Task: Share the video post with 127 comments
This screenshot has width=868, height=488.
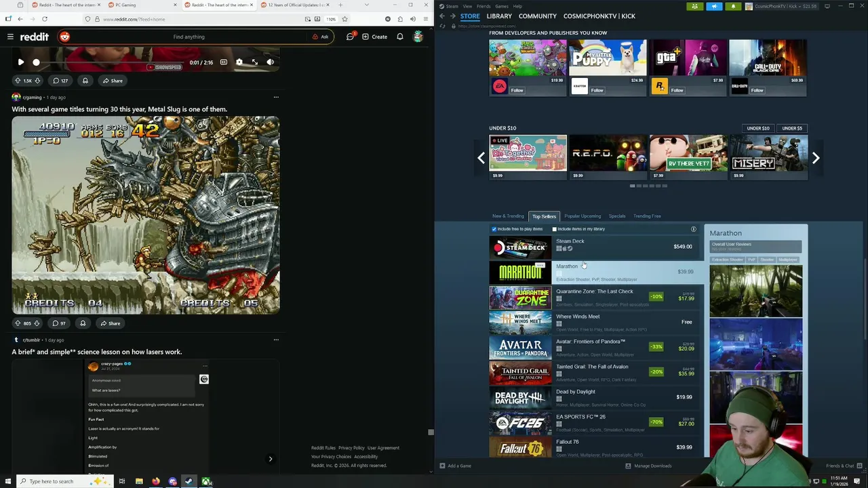Action: (x=113, y=81)
